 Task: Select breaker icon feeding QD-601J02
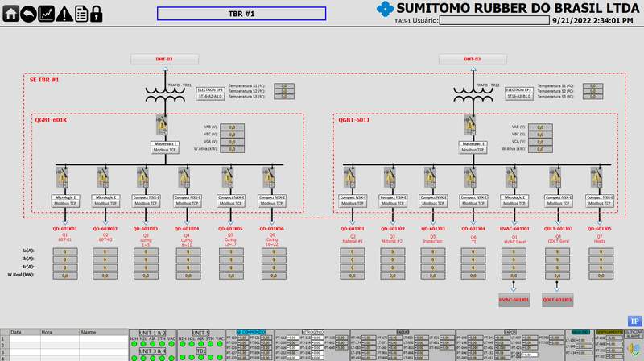pos(390,177)
